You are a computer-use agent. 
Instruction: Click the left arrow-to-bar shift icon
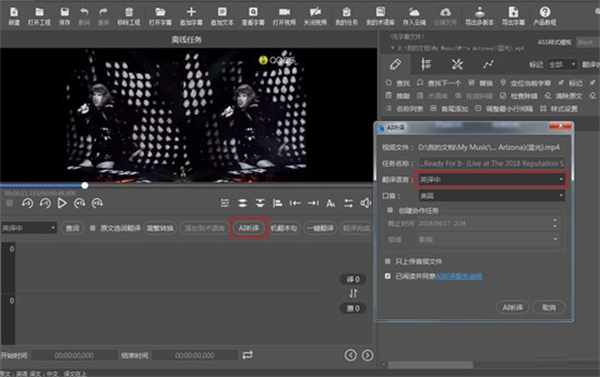point(295,203)
